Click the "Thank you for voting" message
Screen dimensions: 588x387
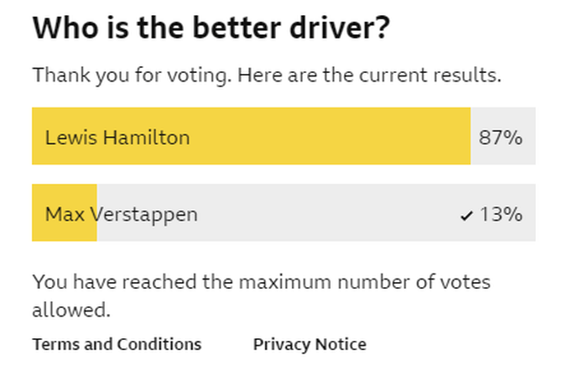[132, 75]
